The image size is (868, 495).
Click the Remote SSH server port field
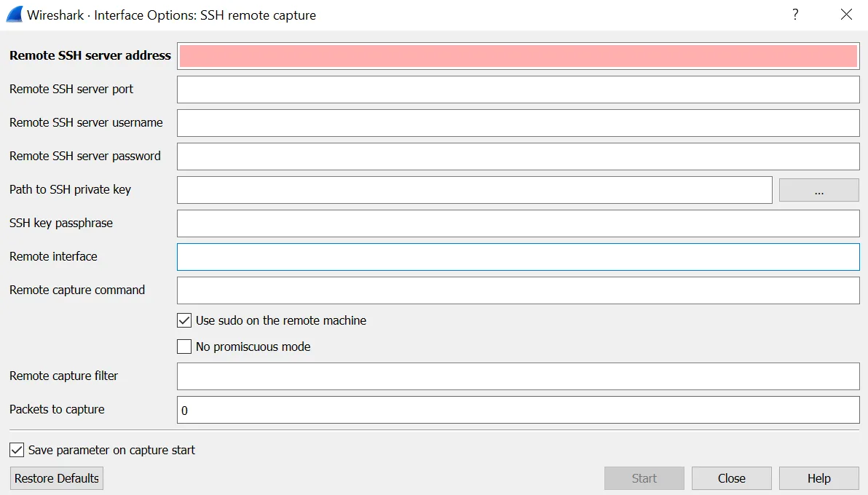(x=518, y=90)
